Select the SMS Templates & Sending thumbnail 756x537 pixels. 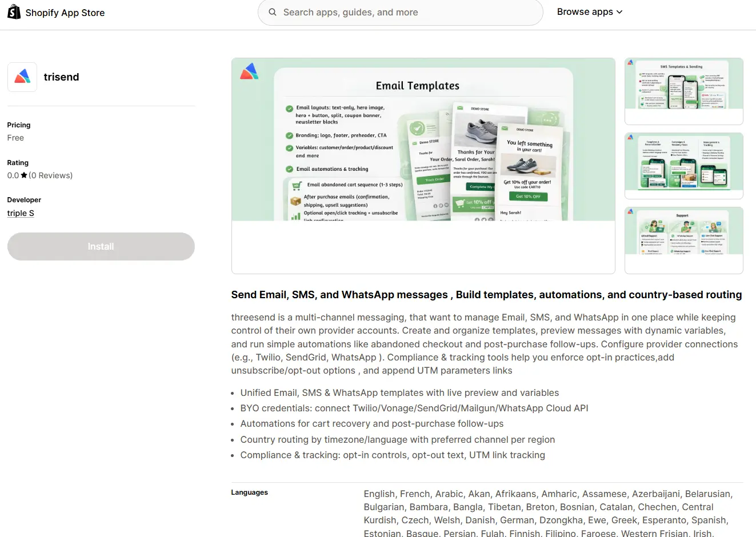(684, 91)
